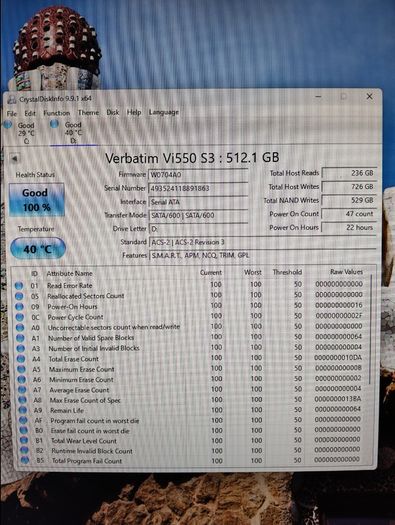Open the Theme menu
Image resolution: width=395 pixels, height=525 pixels.
(x=88, y=112)
